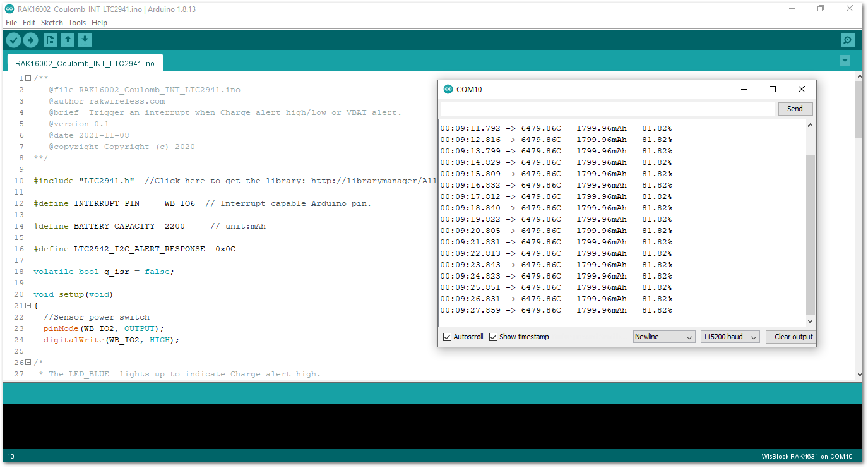Collapse the comment block at line 1
The height and width of the screenshot is (468, 868).
[28, 78]
